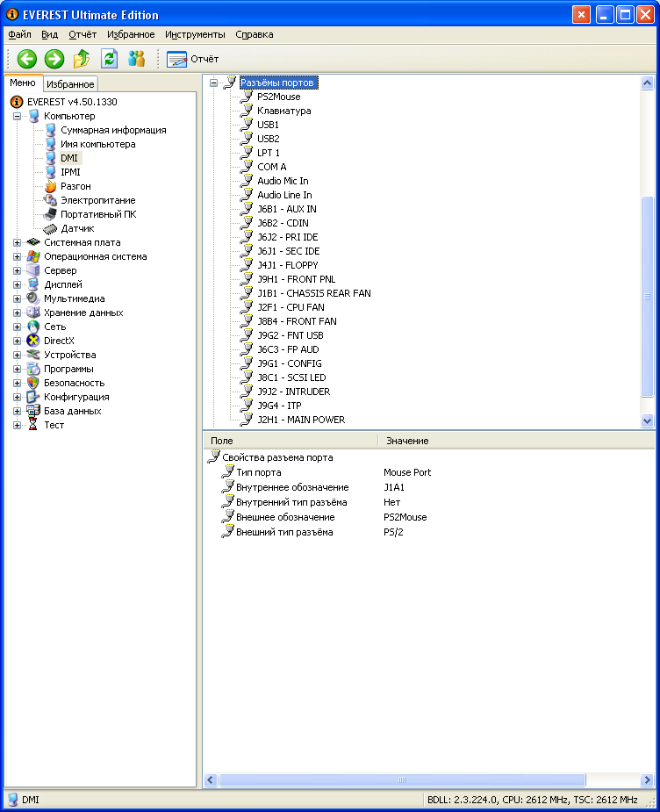Switch to the Избранное tab

[70, 84]
